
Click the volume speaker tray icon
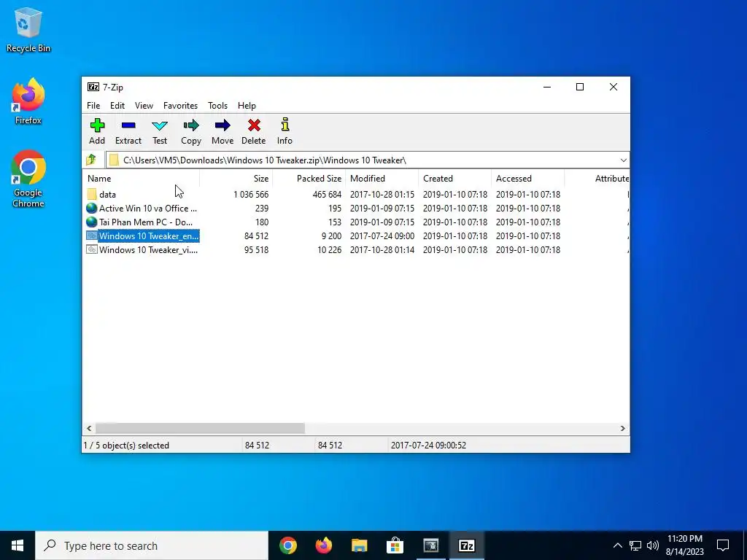(653, 545)
